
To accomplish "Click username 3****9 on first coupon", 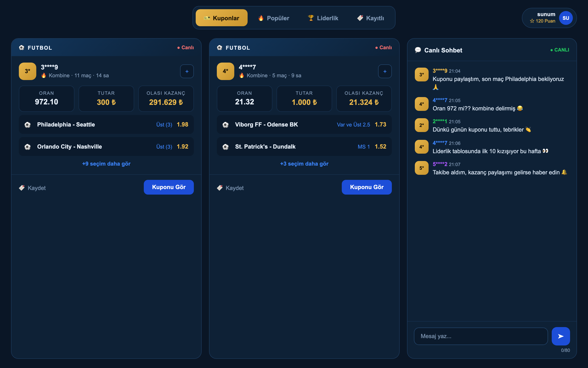I will [x=49, y=67].
